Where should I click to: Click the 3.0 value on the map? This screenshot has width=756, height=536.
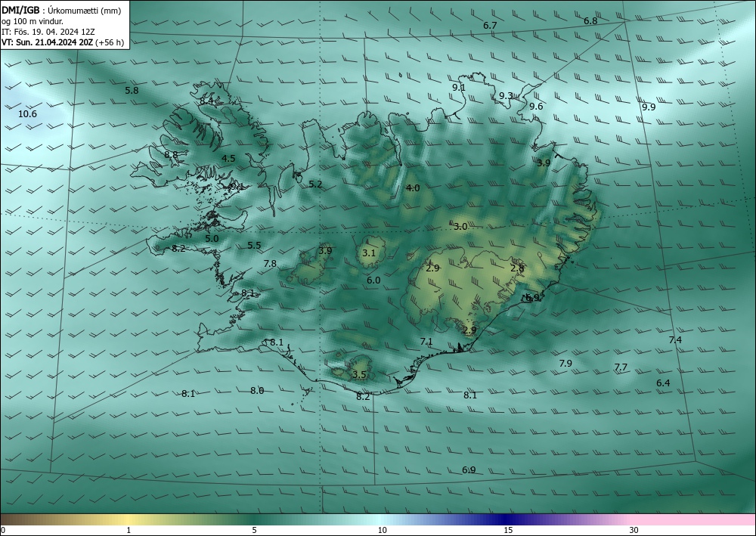click(x=460, y=227)
